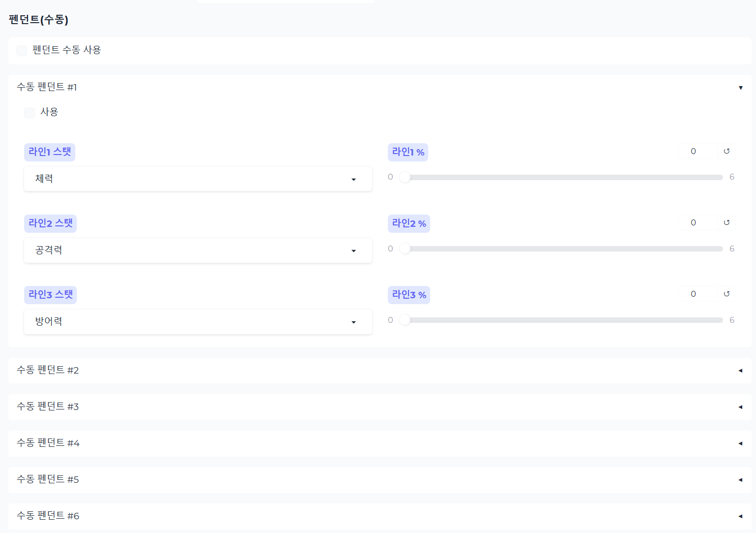This screenshot has width=756, height=533.
Task: Expand the 수동 펜던트 #6 section
Action: tap(740, 516)
